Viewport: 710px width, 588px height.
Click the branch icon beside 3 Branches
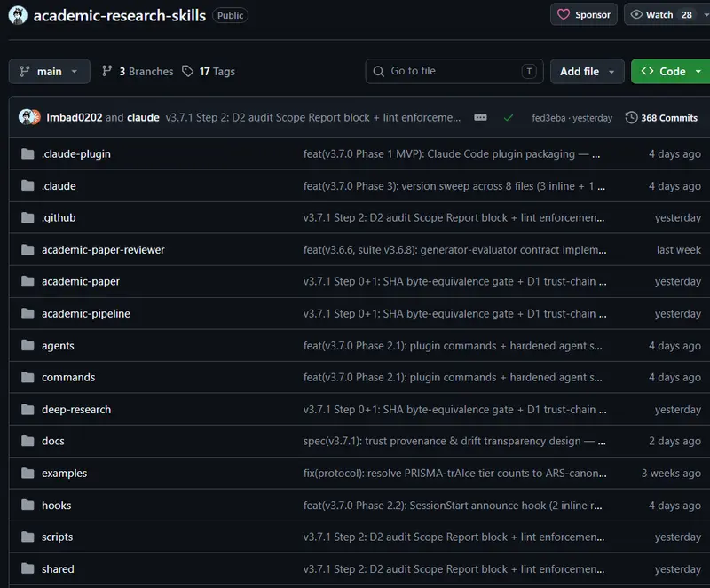(x=106, y=71)
